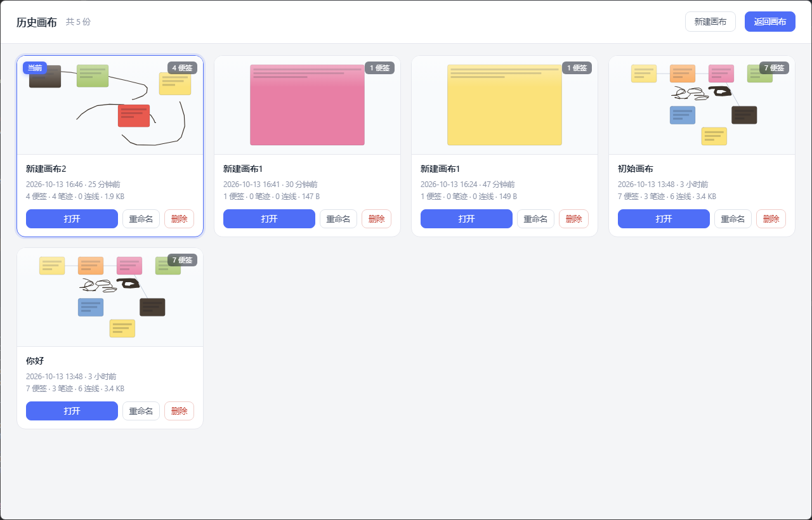Click the 新建画布2 card title
The image size is (812, 520).
46,169
